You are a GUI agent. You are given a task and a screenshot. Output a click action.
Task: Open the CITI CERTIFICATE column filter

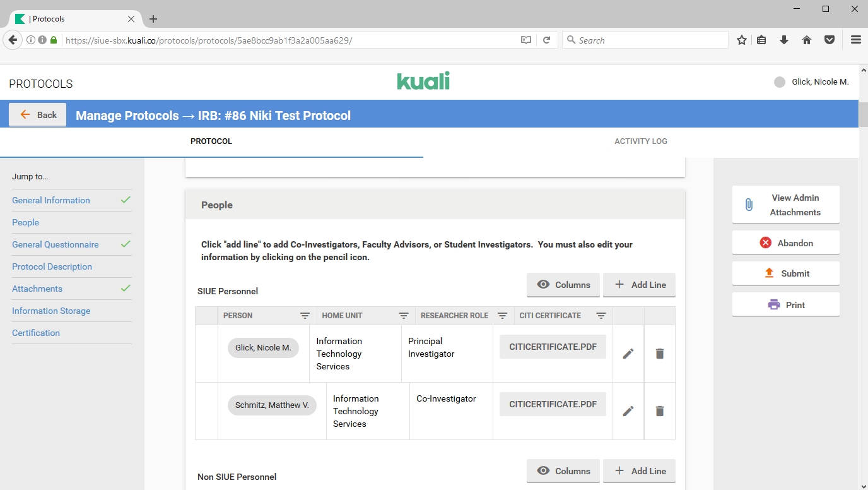coord(601,316)
